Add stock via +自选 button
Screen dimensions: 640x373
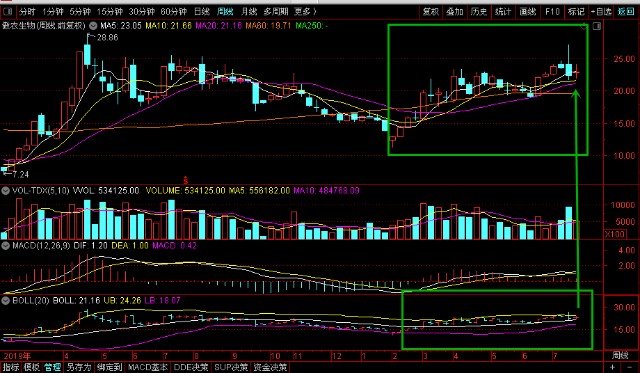point(601,11)
